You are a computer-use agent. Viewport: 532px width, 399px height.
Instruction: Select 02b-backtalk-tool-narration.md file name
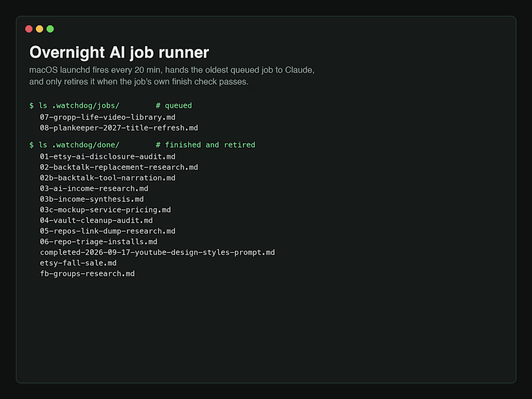click(x=107, y=178)
